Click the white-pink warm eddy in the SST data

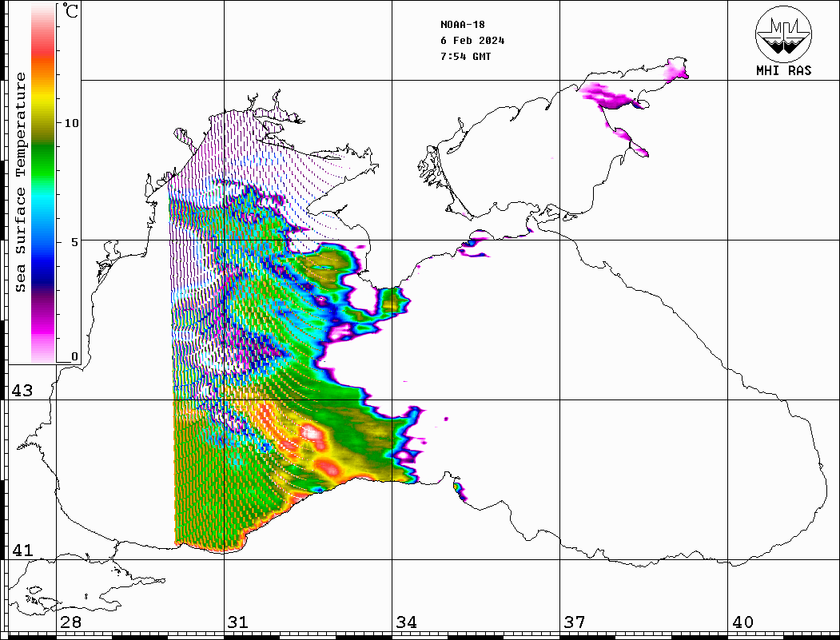coord(313,434)
